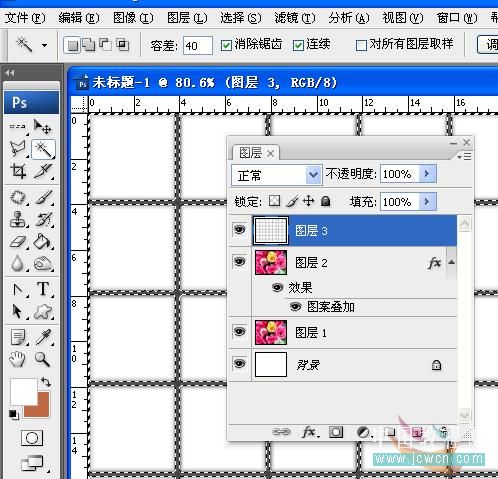498x479 pixels.
Task: Choose Subtract from Selection mode
Action: (105, 45)
